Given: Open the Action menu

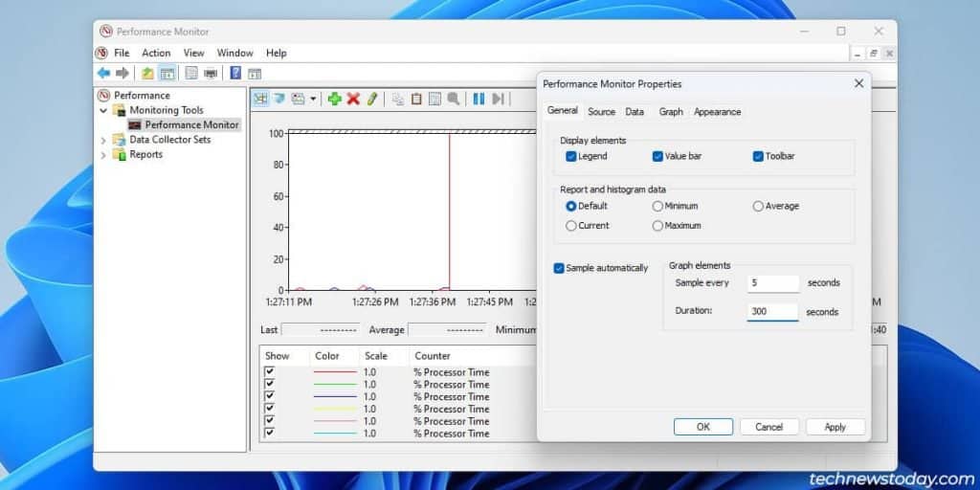Looking at the screenshot, I should pos(156,54).
